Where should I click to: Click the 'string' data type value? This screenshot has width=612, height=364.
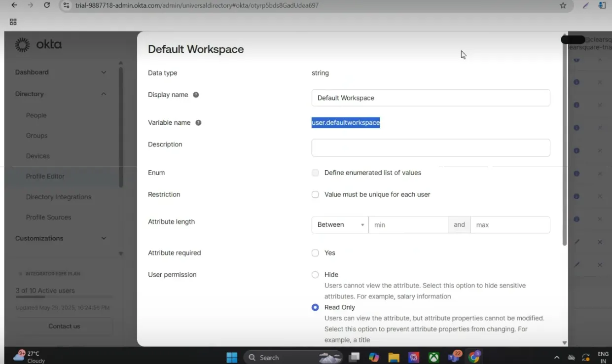pos(320,73)
